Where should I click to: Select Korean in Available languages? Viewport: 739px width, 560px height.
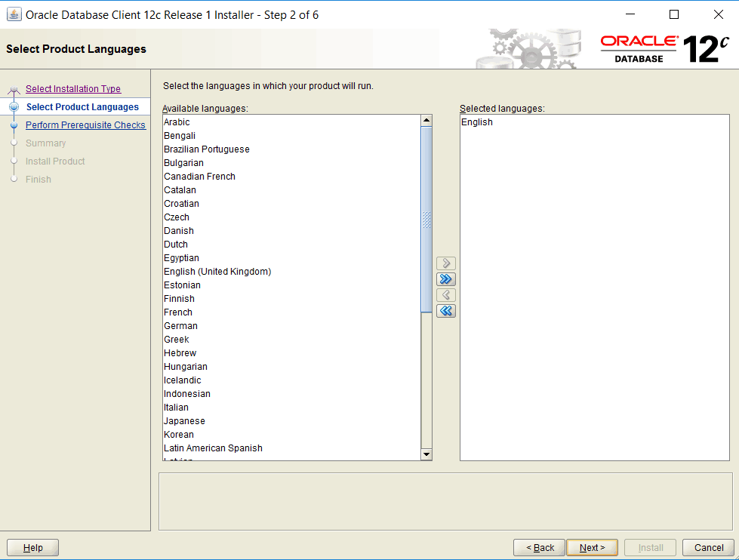pos(291,435)
